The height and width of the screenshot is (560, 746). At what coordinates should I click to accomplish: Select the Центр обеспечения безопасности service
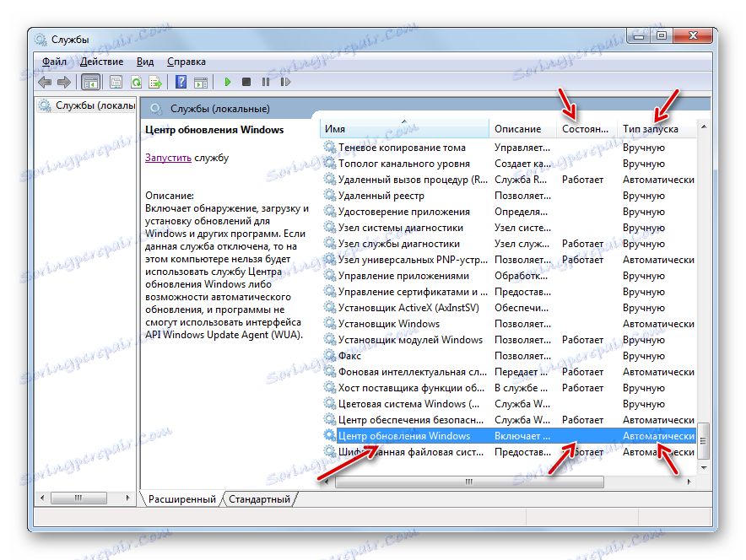(508, 420)
